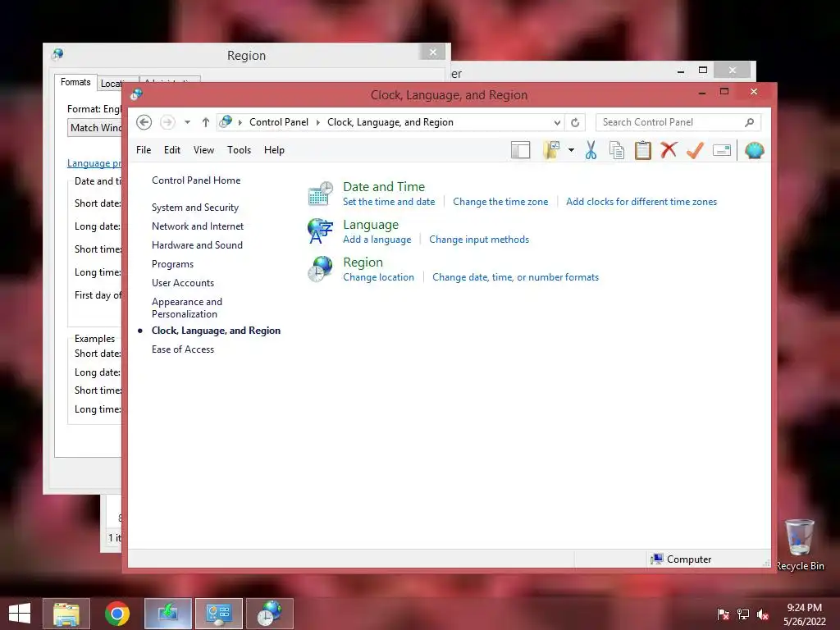Open Appearance and Personalization category

pos(187,308)
